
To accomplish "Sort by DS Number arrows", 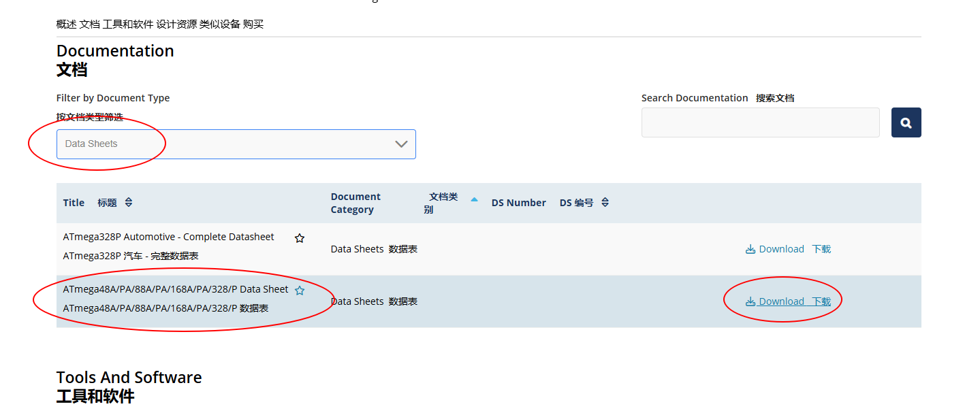I will point(605,203).
